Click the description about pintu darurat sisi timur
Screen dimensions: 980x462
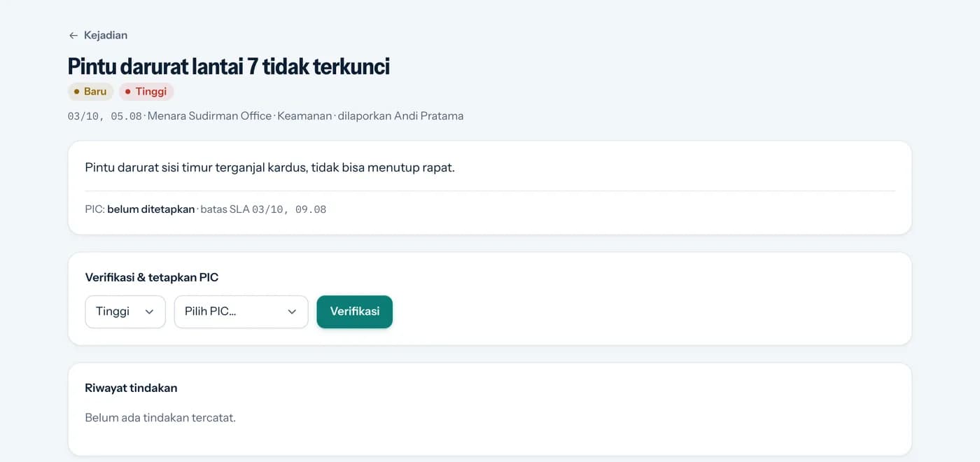(270, 167)
